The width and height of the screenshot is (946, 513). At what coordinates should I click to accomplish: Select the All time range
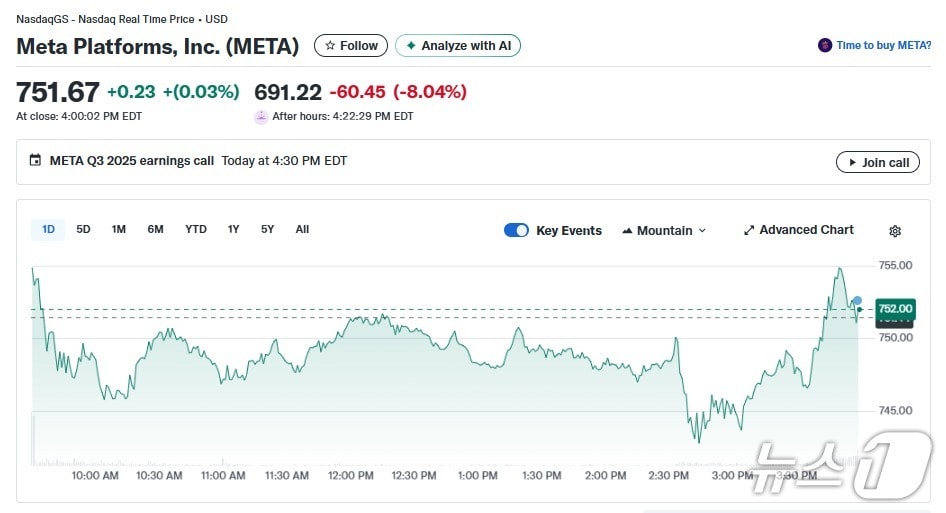(302, 229)
